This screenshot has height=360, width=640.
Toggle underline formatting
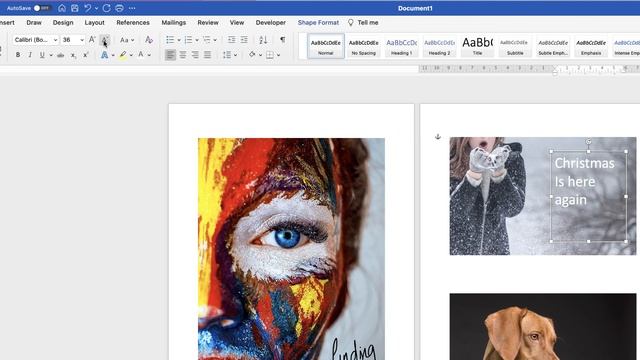coord(42,55)
